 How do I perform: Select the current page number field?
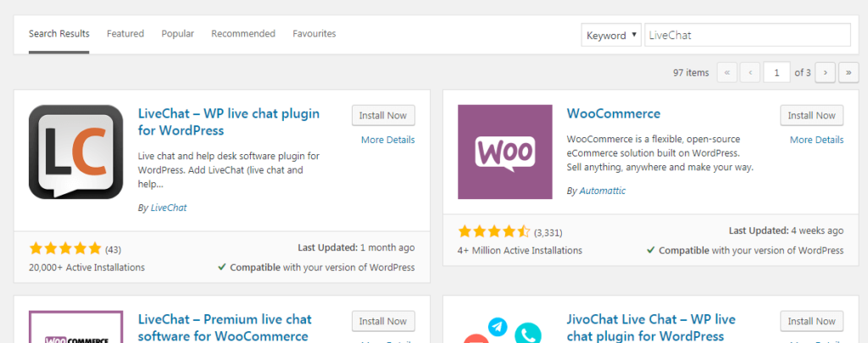(x=776, y=73)
